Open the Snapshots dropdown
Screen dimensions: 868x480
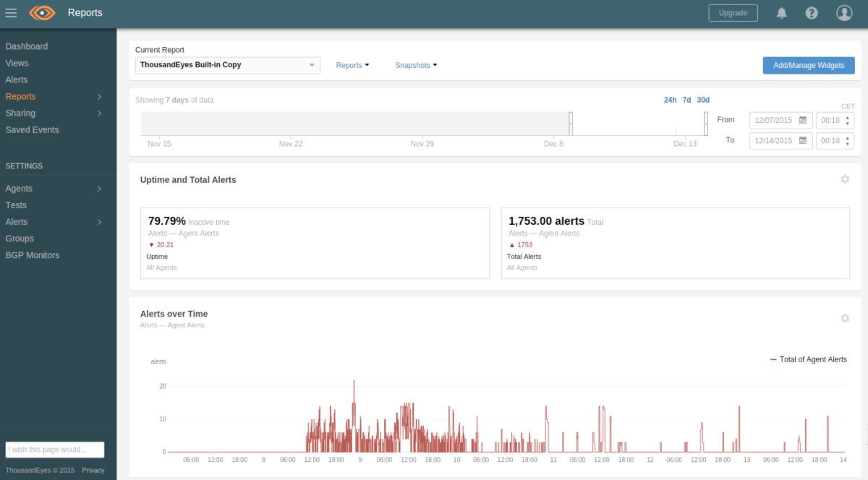[415, 65]
